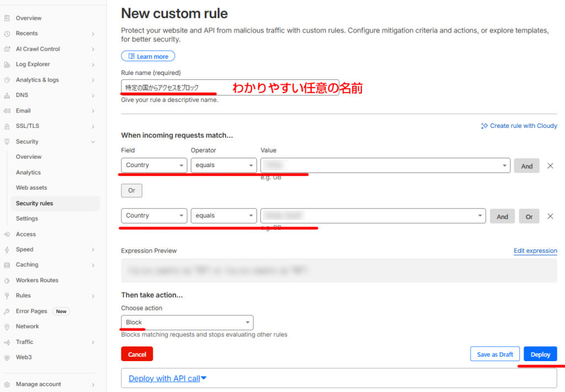Click the DNS icon in sidebar
565x392 pixels.
pyautogui.click(x=7, y=95)
